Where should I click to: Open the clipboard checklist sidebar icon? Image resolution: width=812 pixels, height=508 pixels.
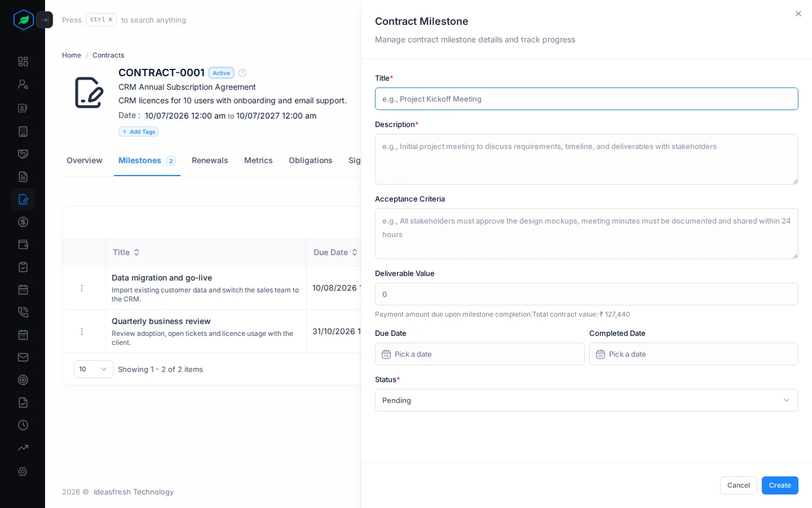(x=23, y=267)
